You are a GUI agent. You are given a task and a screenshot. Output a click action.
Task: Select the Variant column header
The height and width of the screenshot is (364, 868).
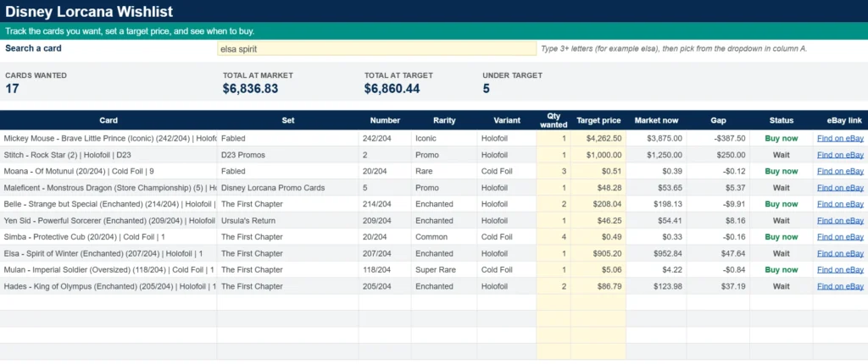(x=507, y=120)
